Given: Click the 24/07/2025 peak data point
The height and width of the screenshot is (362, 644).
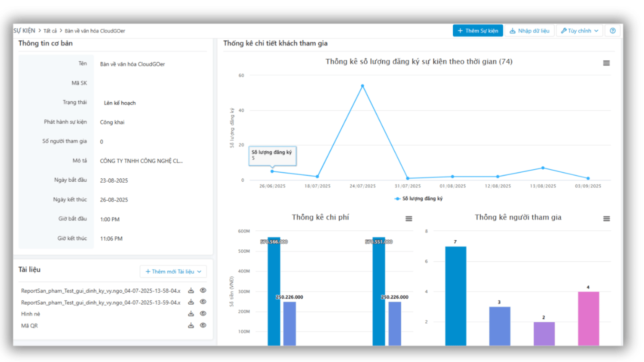Looking at the screenshot, I should [362, 86].
